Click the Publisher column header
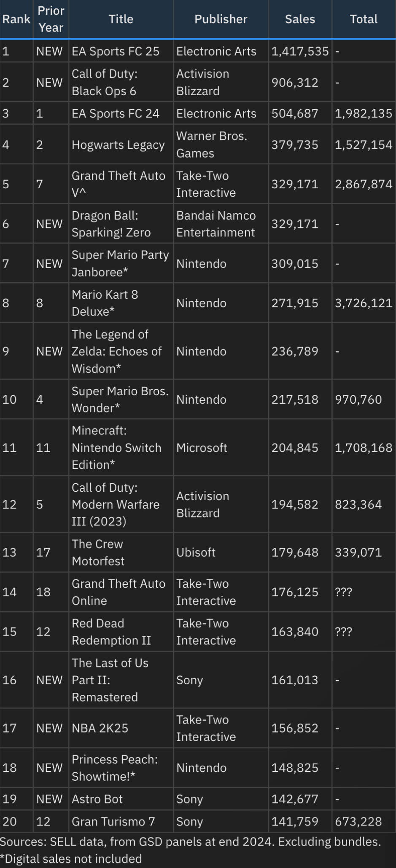The width and height of the screenshot is (396, 868). coord(221,19)
